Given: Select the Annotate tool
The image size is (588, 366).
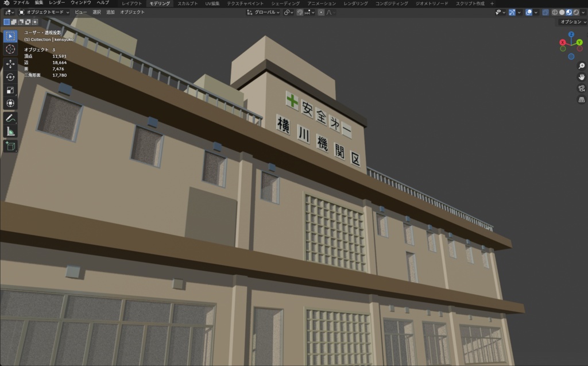Looking at the screenshot, I should [x=10, y=118].
